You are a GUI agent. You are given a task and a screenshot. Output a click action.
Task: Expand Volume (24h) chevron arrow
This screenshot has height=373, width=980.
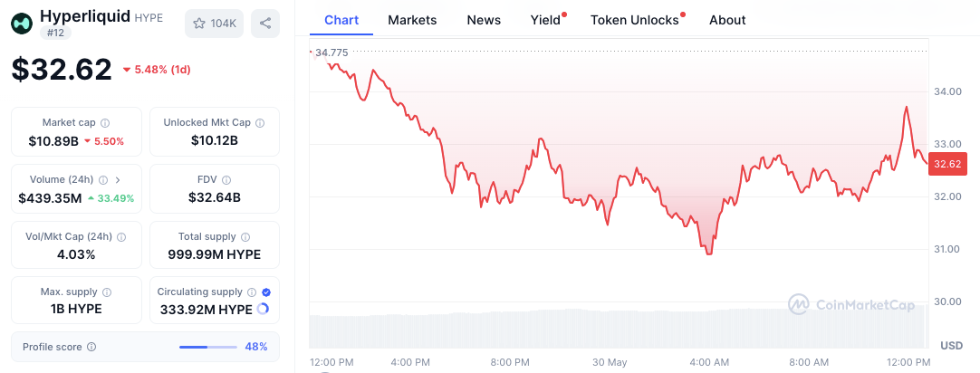(117, 180)
